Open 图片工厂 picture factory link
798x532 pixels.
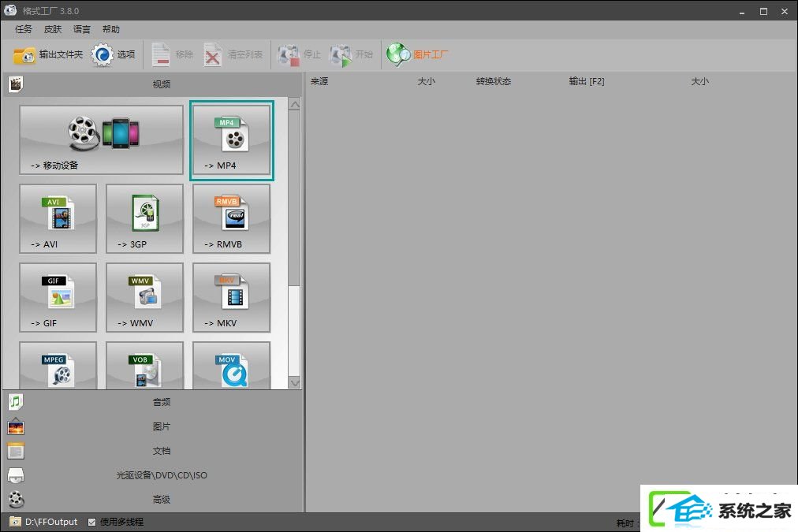(x=417, y=54)
